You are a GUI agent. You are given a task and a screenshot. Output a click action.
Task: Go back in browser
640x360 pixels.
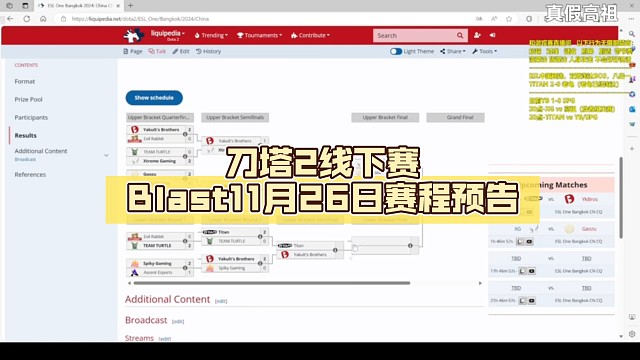[10, 19]
